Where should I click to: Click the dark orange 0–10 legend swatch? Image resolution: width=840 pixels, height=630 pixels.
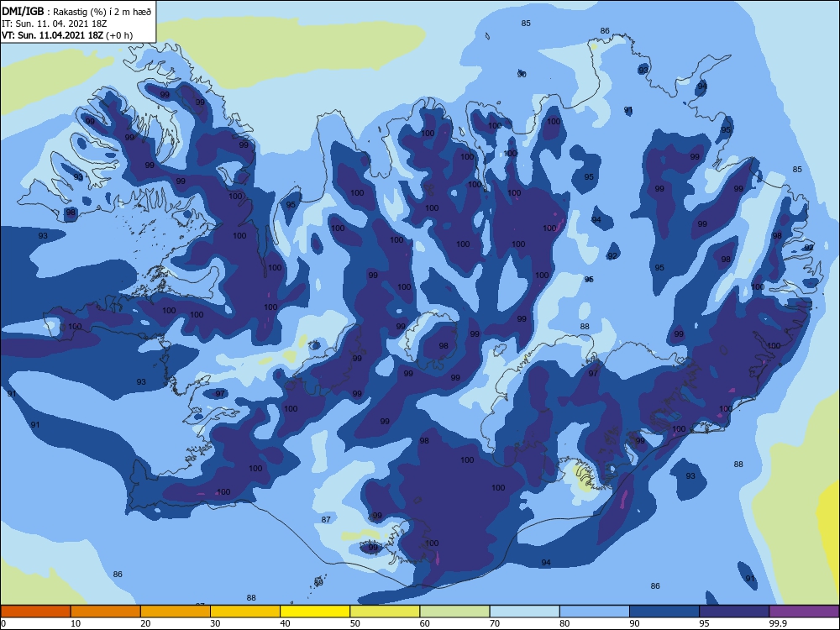coord(35,612)
